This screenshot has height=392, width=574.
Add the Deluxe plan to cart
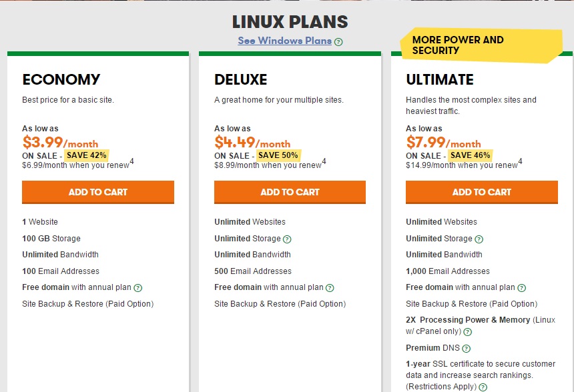point(290,192)
